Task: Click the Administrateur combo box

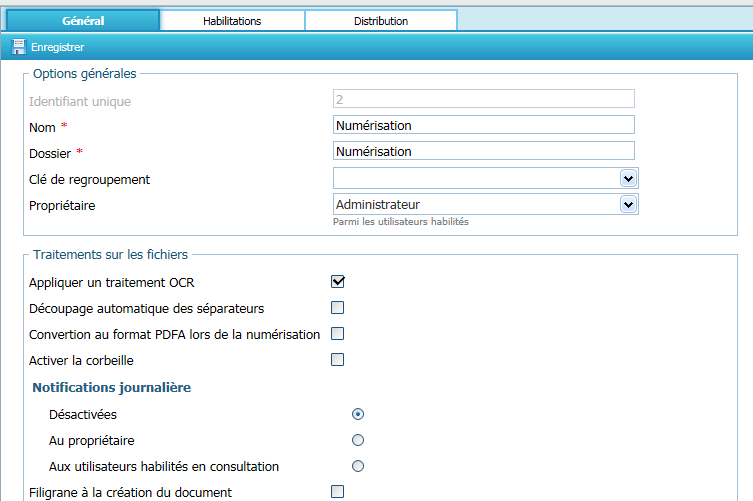Action: [475, 204]
